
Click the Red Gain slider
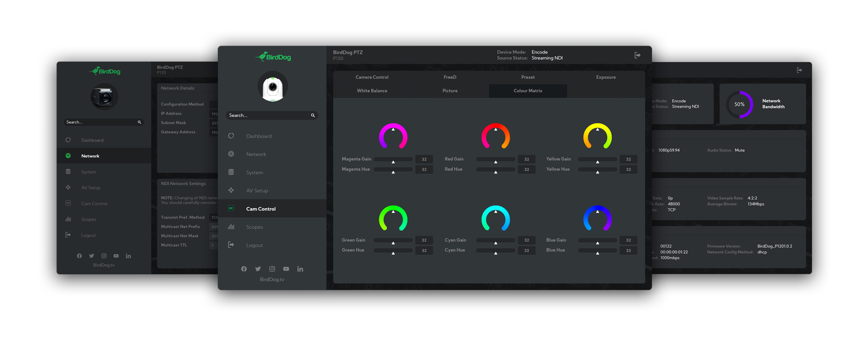[496, 159]
